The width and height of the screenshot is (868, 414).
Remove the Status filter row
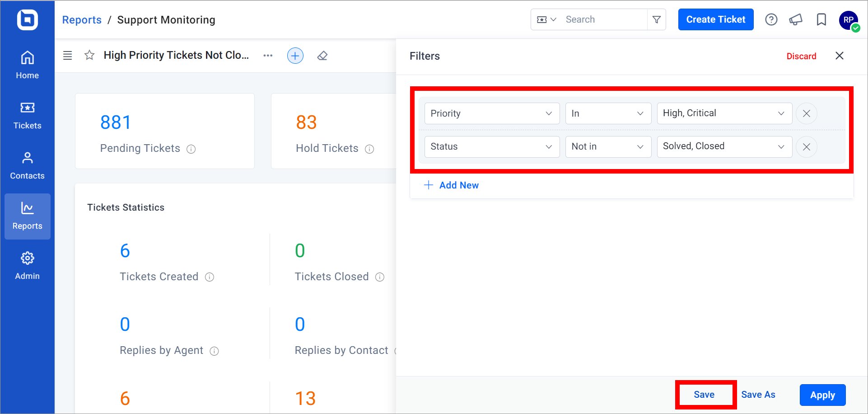point(807,147)
